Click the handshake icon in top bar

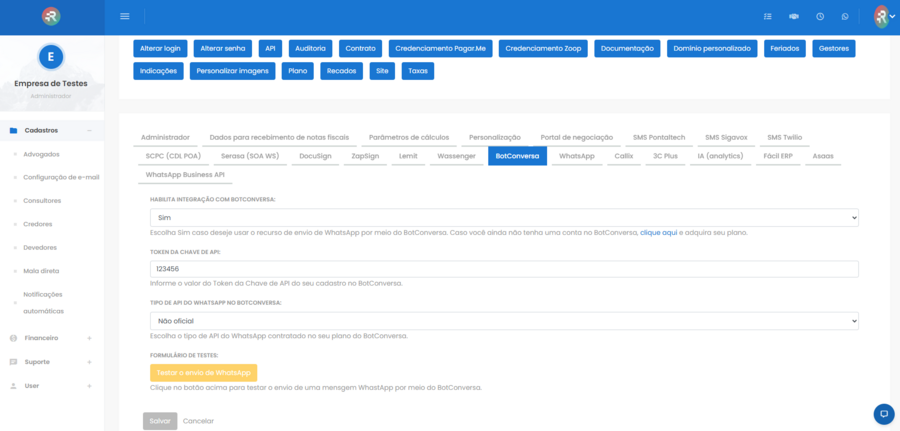click(x=794, y=17)
